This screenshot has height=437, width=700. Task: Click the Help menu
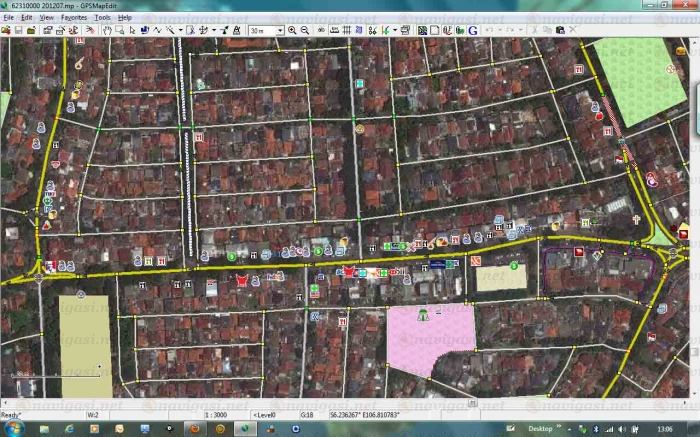point(124,18)
